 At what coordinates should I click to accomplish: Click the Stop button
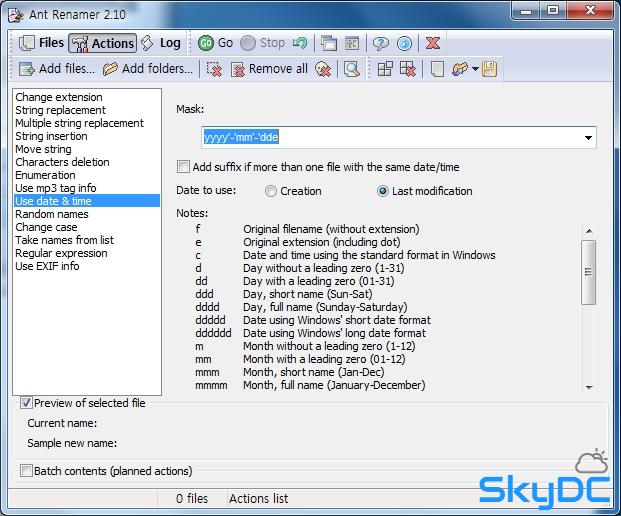pyautogui.click(x=263, y=43)
